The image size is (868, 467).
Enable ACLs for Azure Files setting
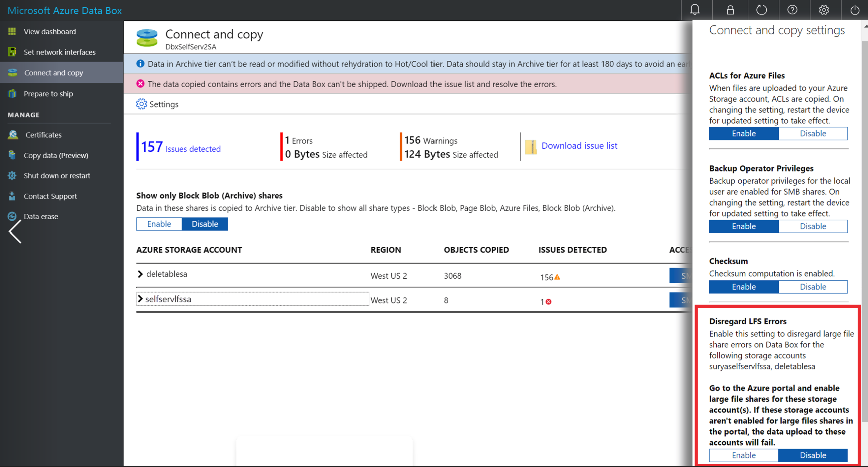pyautogui.click(x=743, y=134)
